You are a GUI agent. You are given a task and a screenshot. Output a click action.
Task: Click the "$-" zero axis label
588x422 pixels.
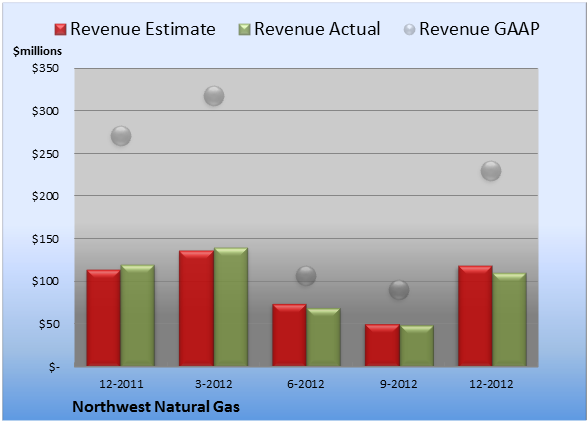pos(54,367)
